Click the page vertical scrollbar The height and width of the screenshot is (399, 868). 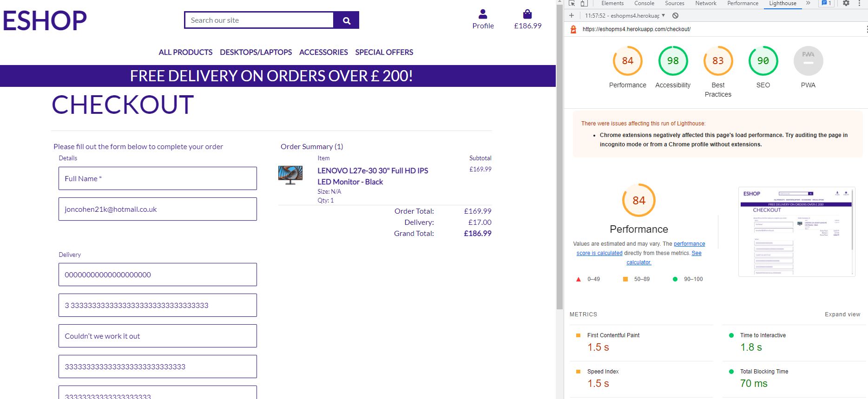559,158
